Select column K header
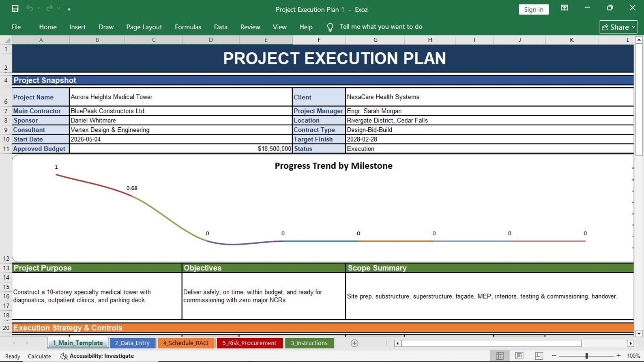 [571, 40]
